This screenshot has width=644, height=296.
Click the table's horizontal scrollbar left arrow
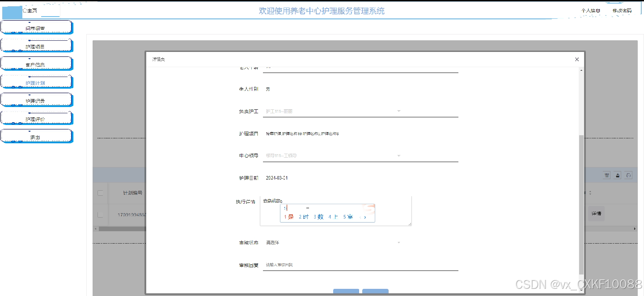[x=95, y=229]
